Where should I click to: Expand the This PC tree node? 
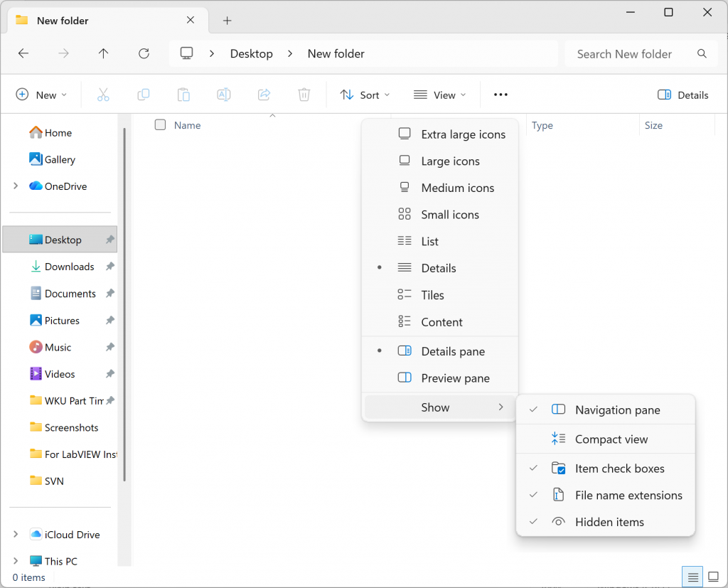pyautogui.click(x=16, y=560)
